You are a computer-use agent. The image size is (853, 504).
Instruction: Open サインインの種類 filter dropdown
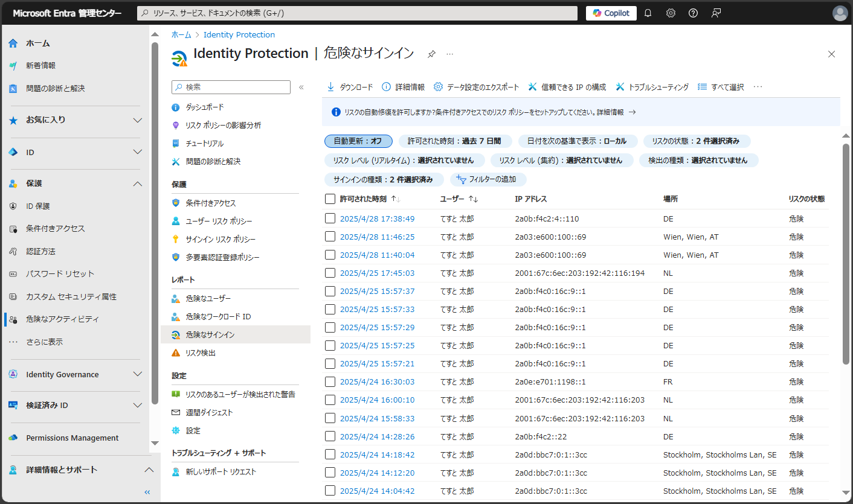(384, 179)
